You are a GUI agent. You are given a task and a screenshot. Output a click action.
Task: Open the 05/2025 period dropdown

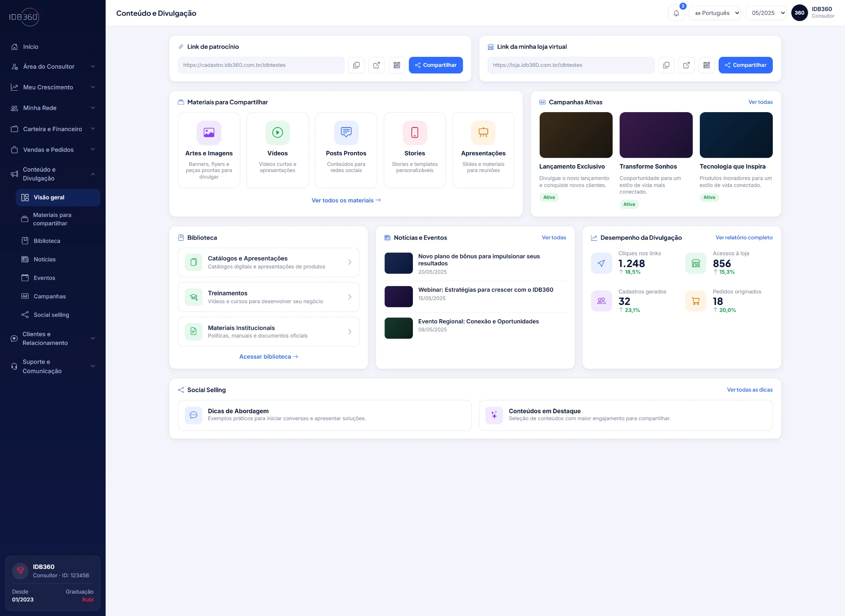click(766, 13)
